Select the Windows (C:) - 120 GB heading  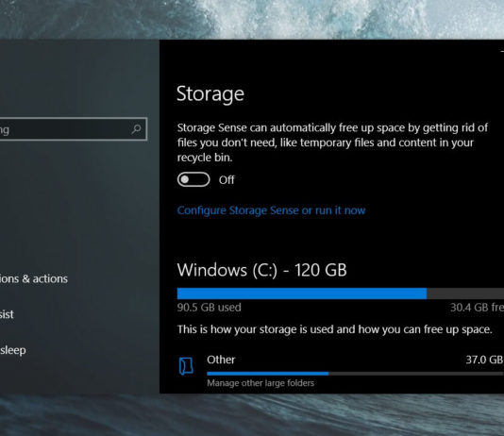pyautogui.click(x=262, y=270)
